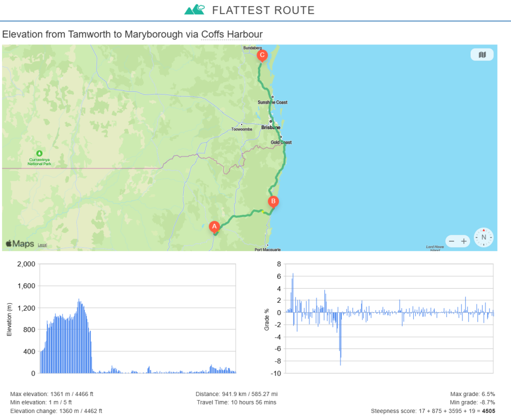Viewport: 511px width, 420px height.
Task: Open the Legal link on map
Action: [42, 245]
